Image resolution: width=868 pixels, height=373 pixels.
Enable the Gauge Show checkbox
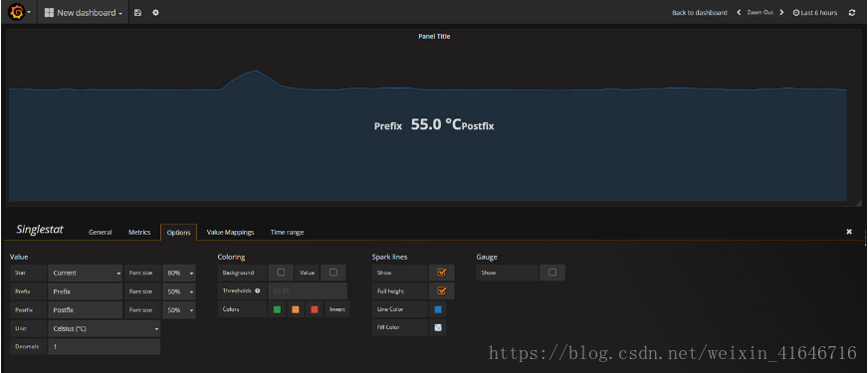[x=551, y=273]
